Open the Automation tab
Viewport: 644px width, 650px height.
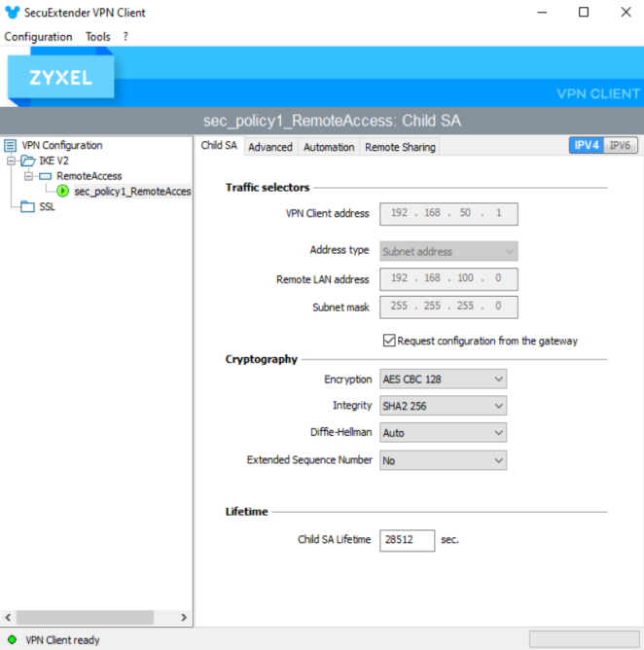pos(329,147)
